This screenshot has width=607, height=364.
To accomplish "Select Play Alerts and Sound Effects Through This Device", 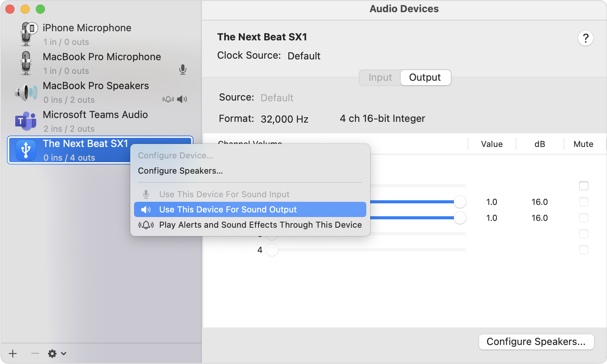I will (250, 225).
